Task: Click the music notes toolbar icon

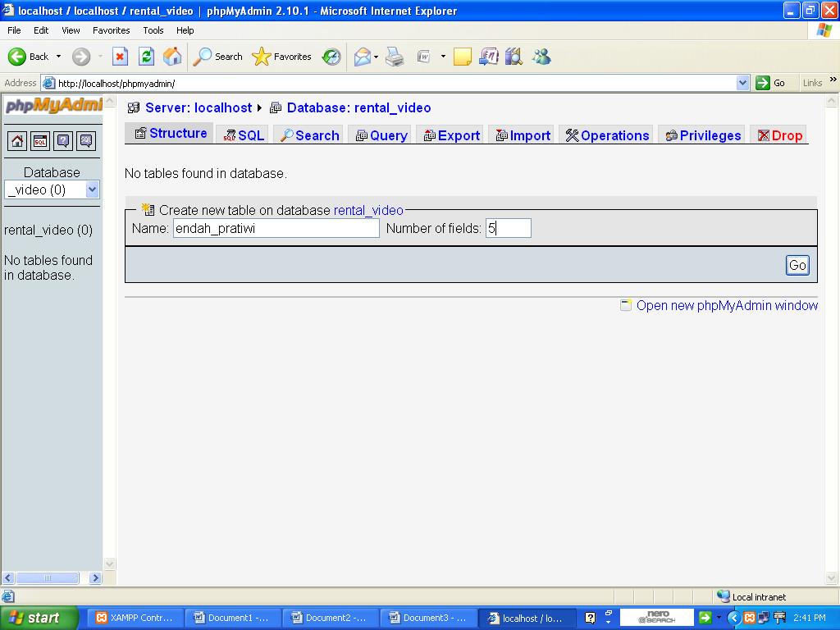Action: (489, 57)
